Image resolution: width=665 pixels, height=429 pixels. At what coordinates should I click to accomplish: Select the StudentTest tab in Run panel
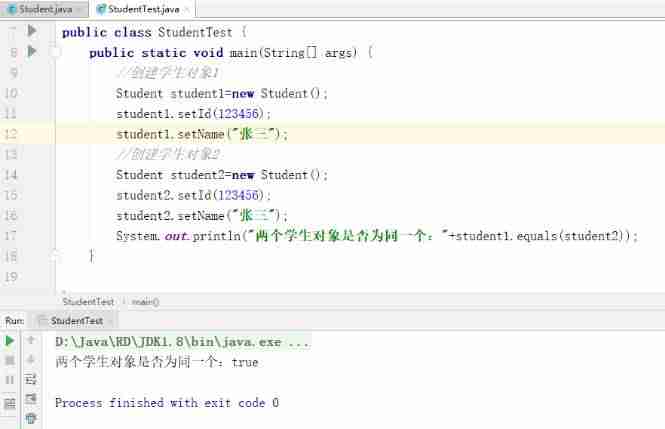coord(76,321)
